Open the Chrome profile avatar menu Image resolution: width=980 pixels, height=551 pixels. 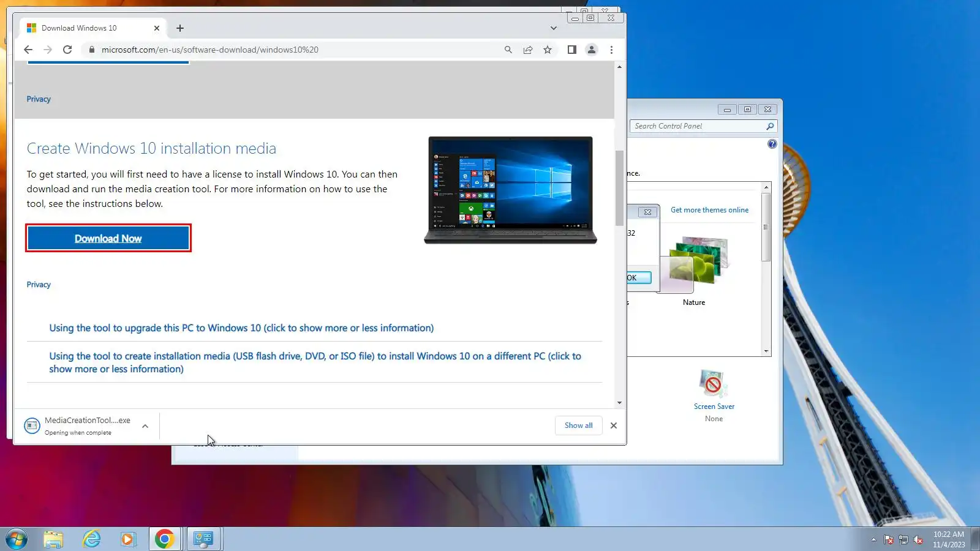[x=592, y=50]
